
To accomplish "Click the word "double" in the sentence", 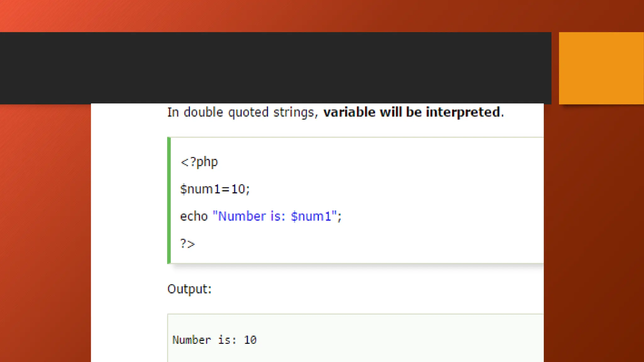I will click(x=203, y=112).
